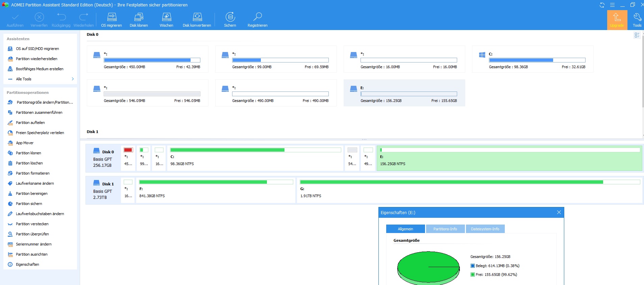Select the 16... partition on Disk 1
644x285 pixels.
pos(128,190)
